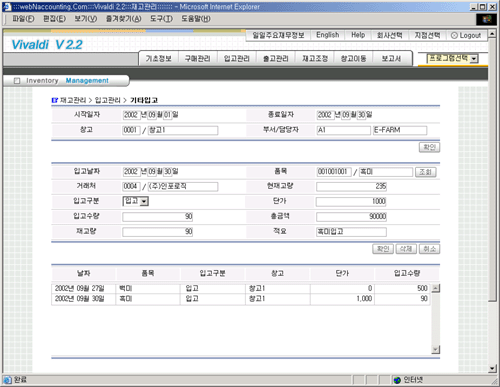Image resolution: width=500 pixels, height=387 pixels.
Task: Open the 보기(V) menu
Action: [86, 19]
